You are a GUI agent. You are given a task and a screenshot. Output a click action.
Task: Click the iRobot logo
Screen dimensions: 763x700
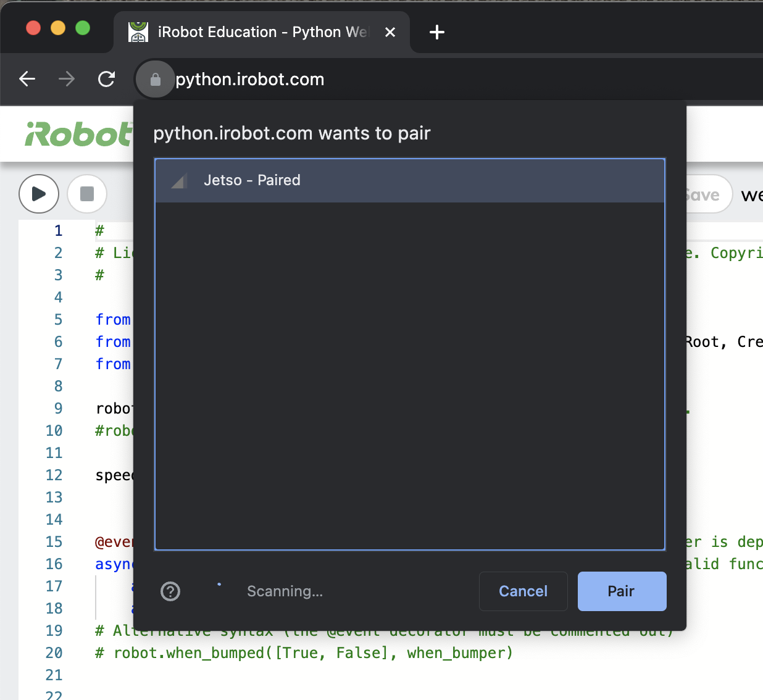tap(78, 134)
